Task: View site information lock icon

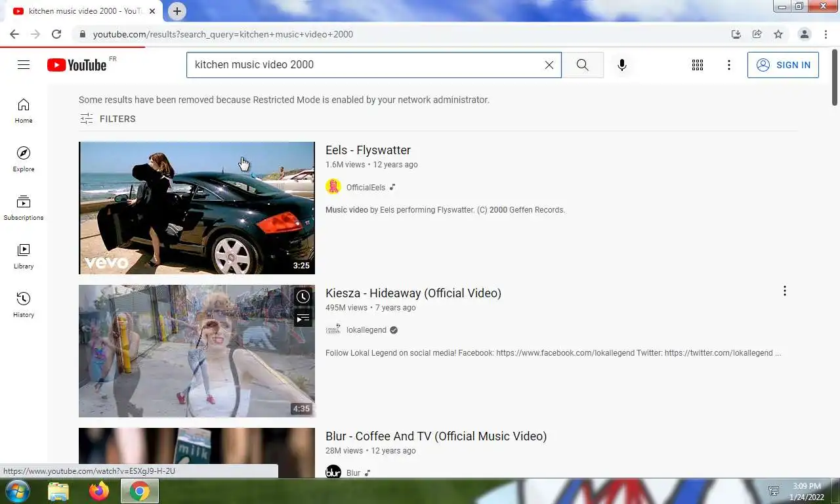Action: (x=82, y=34)
